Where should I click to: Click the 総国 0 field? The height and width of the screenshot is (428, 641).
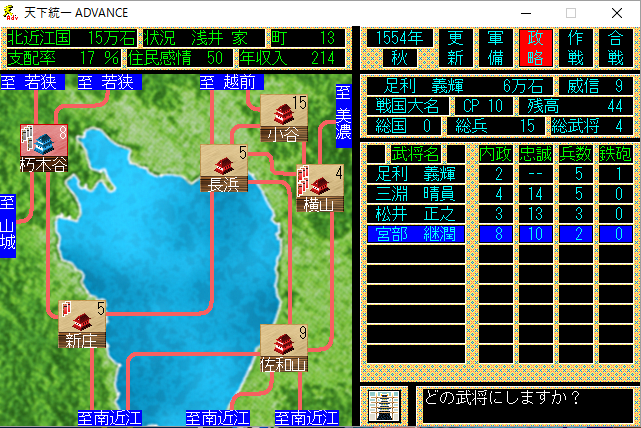coord(403,126)
